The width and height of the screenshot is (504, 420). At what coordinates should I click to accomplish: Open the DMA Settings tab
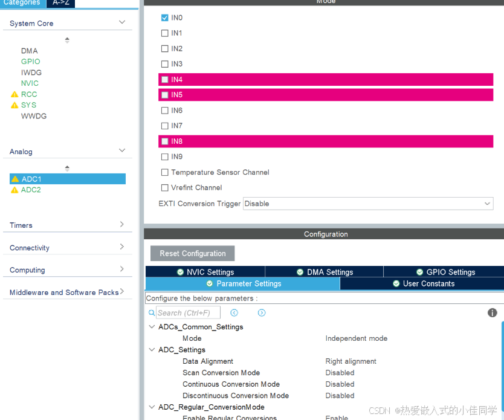coord(325,272)
